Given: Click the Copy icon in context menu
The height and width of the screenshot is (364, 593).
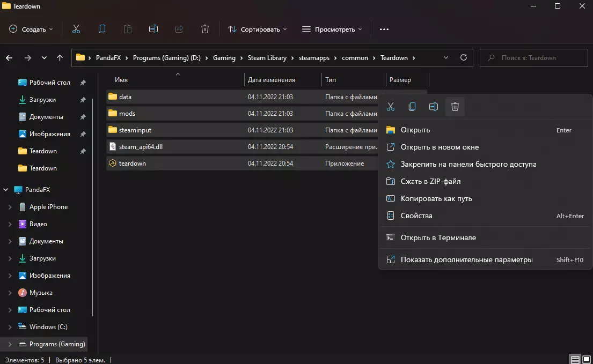Looking at the screenshot, I should pyautogui.click(x=412, y=107).
